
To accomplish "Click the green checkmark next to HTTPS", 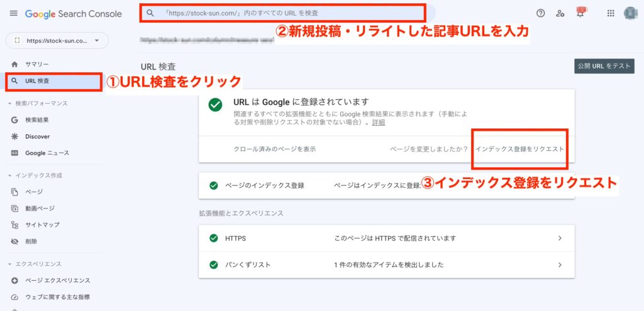I will click(213, 238).
